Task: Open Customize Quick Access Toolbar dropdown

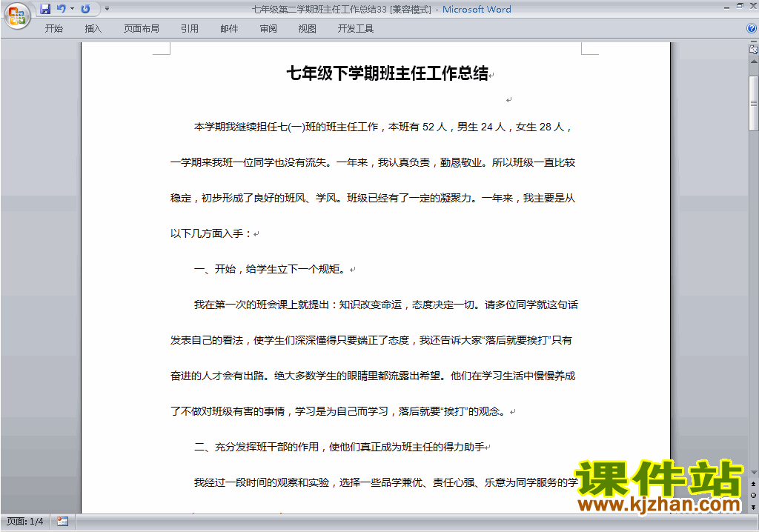Action: [x=107, y=9]
